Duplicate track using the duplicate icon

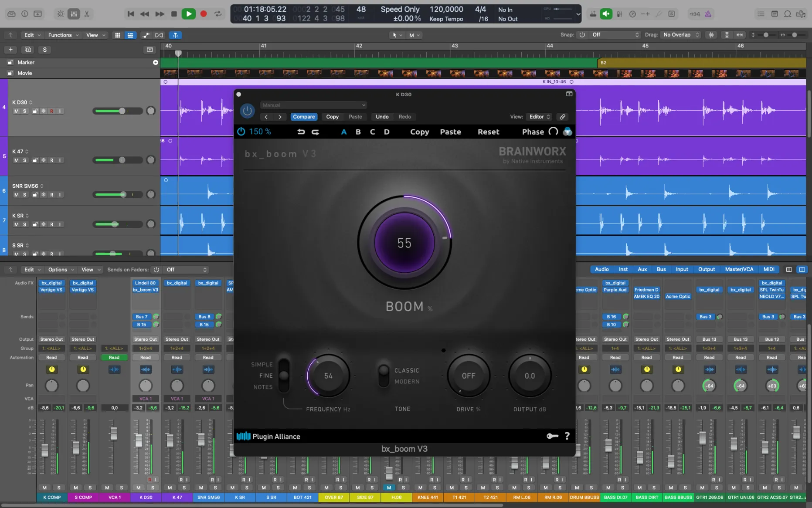[28, 50]
